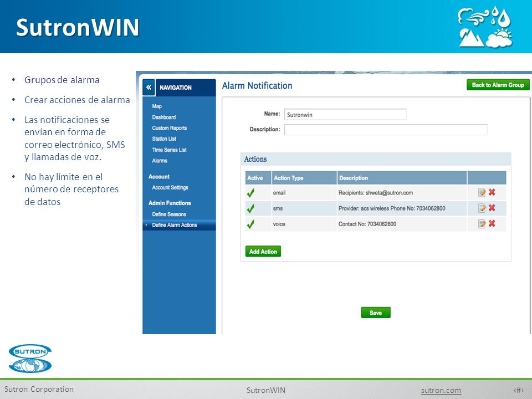Open Account Settings

pos(170,187)
